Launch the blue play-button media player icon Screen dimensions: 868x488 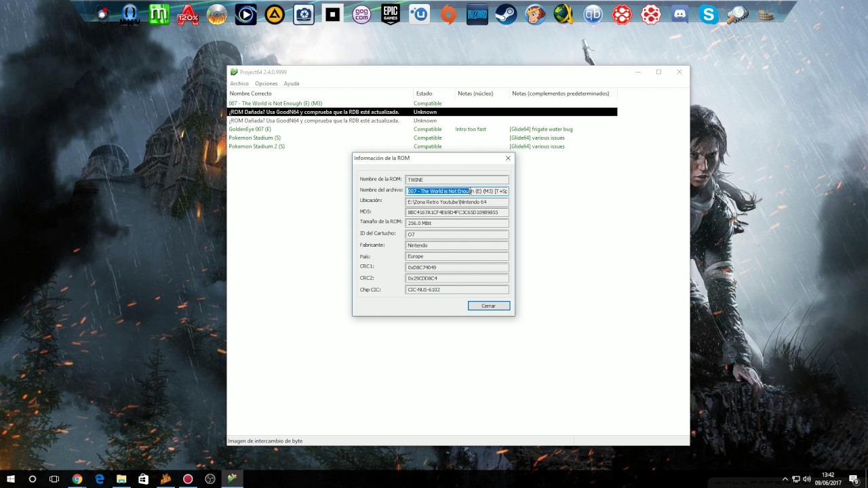coord(245,14)
